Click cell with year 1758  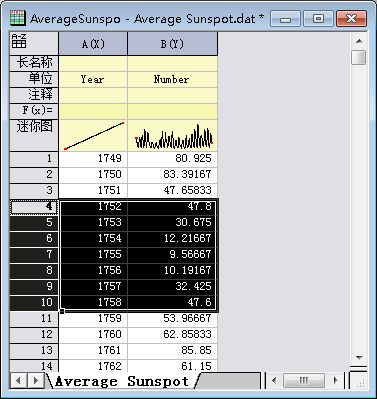coord(93,303)
